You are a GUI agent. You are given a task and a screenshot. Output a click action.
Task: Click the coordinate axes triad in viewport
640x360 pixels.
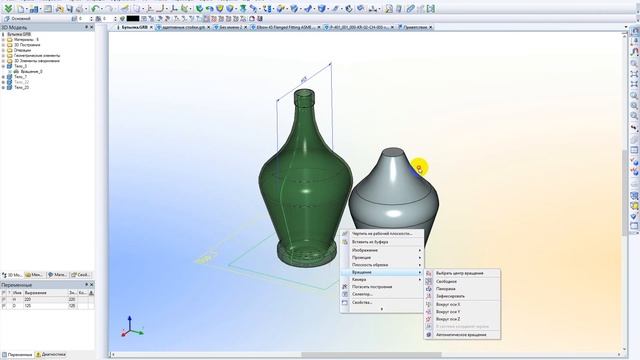pos(131,327)
